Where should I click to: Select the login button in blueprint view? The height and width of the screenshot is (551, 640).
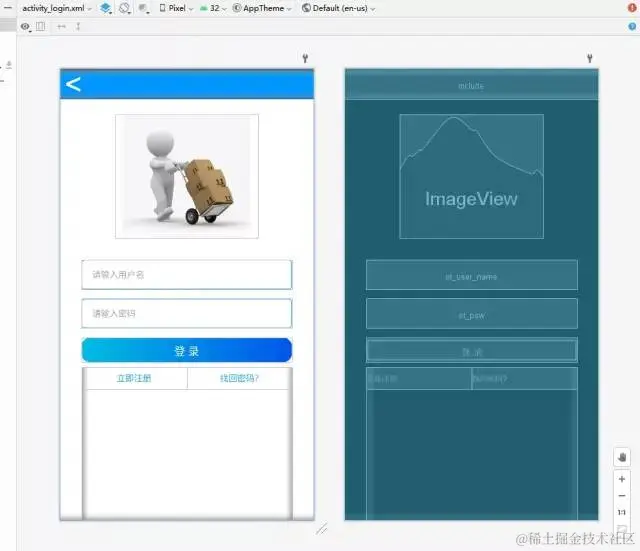coord(472,350)
